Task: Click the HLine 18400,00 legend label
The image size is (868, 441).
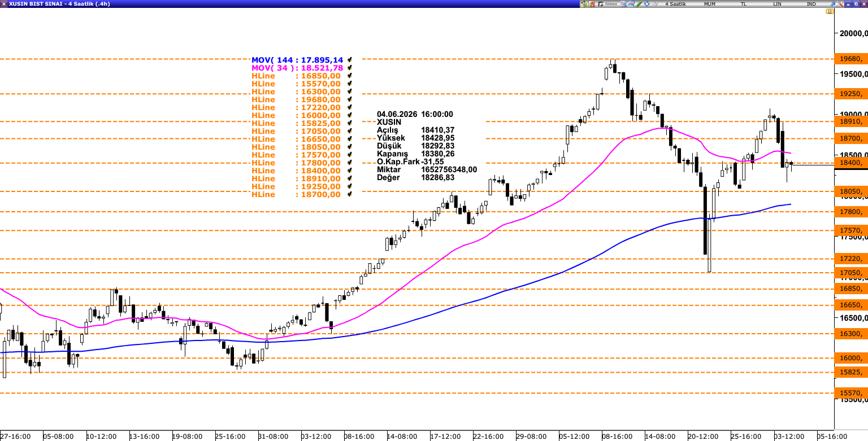Action: point(296,171)
